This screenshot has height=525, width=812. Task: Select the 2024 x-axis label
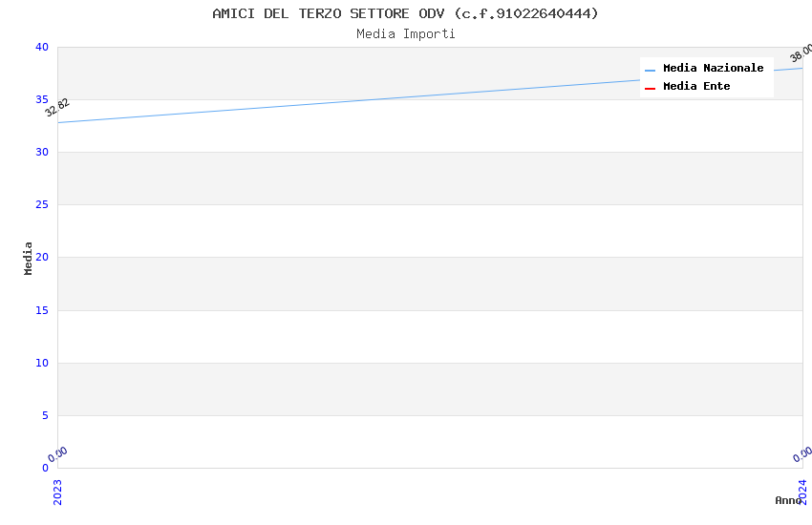point(802,492)
